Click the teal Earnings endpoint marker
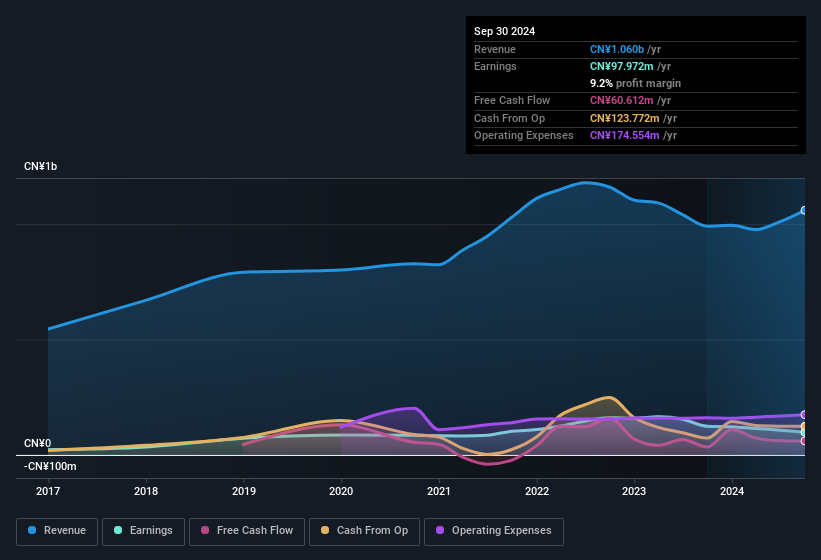Screen dimensions: 821x560 tap(804, 433)
